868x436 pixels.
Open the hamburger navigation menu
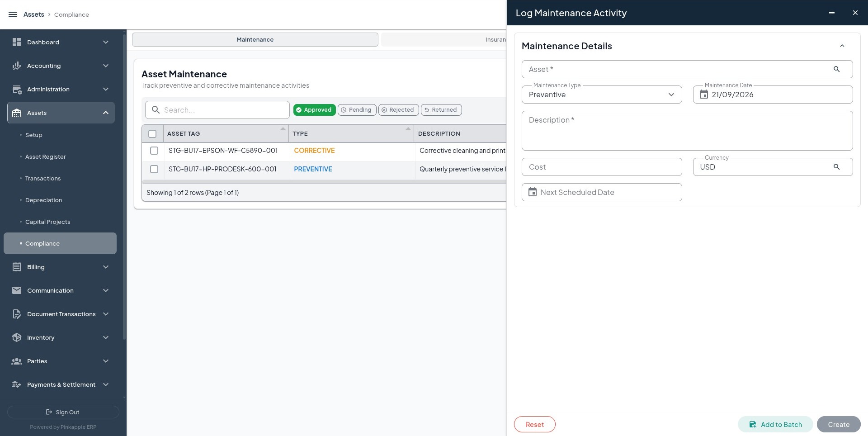click(x=13, y=14)
